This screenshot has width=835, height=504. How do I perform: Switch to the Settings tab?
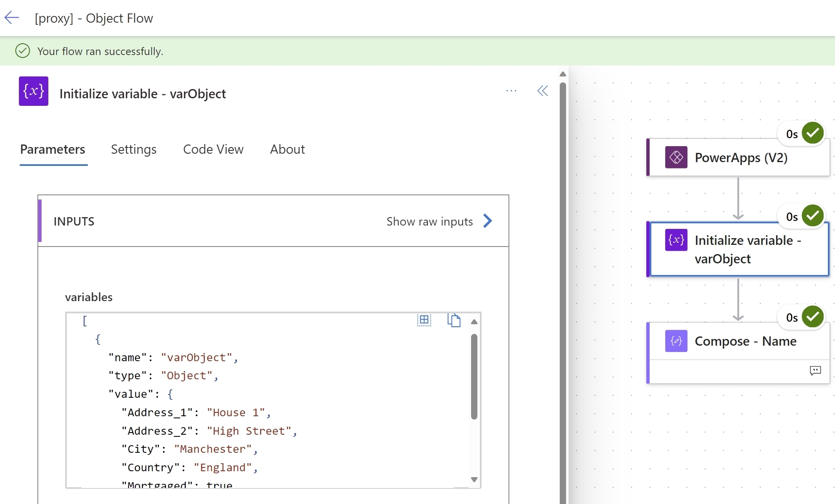[x=134, y=150]
